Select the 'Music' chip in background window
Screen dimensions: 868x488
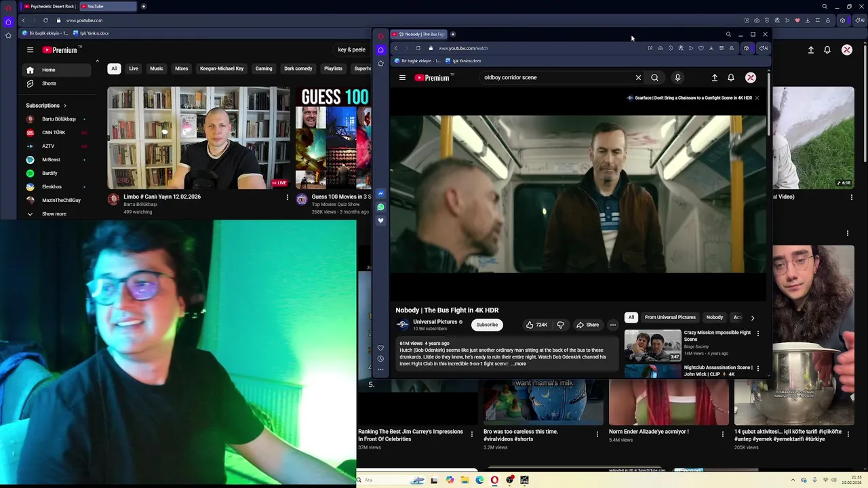tap(157, 68)
